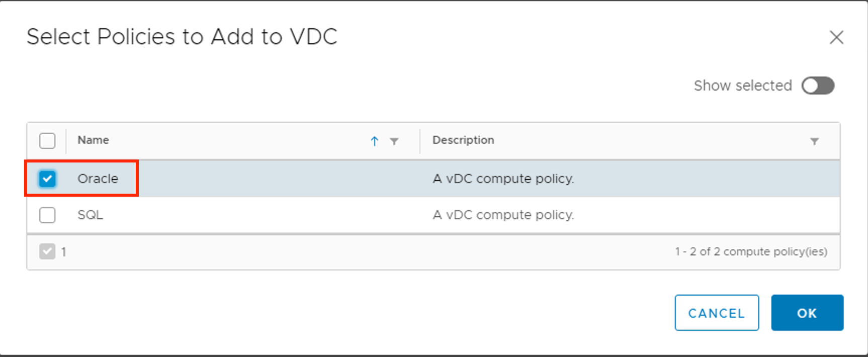868x357 pixels.
Task: Click the dialog title text
Action: point(182,37)
